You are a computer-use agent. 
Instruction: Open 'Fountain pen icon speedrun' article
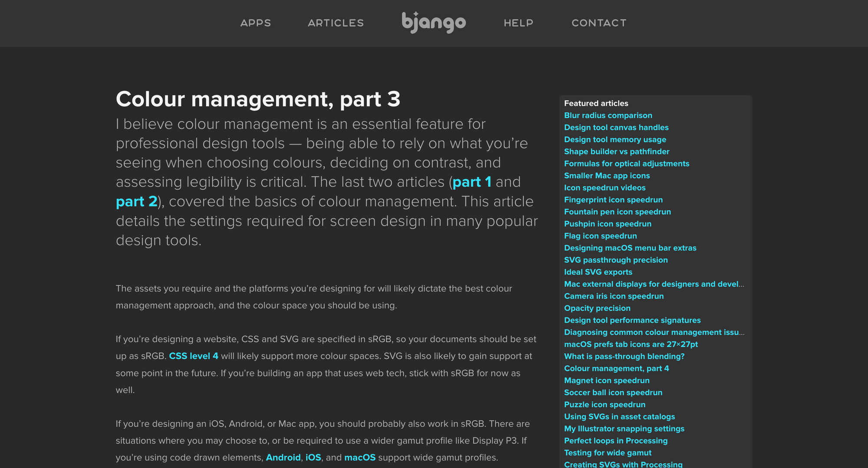[618, 212]
